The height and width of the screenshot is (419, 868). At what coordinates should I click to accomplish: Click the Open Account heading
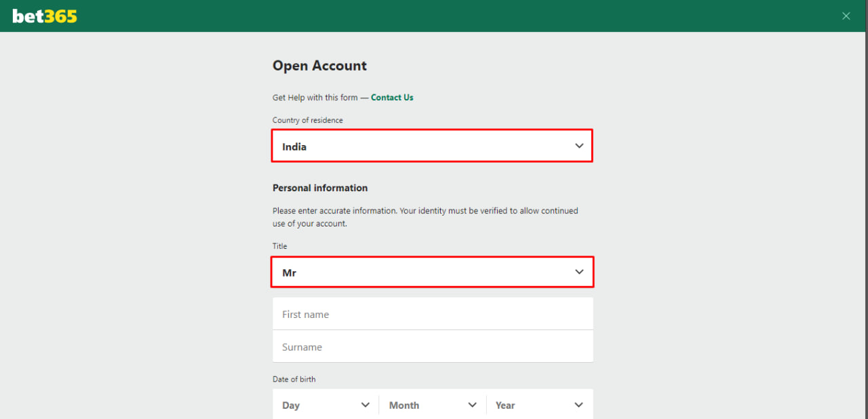319,66
